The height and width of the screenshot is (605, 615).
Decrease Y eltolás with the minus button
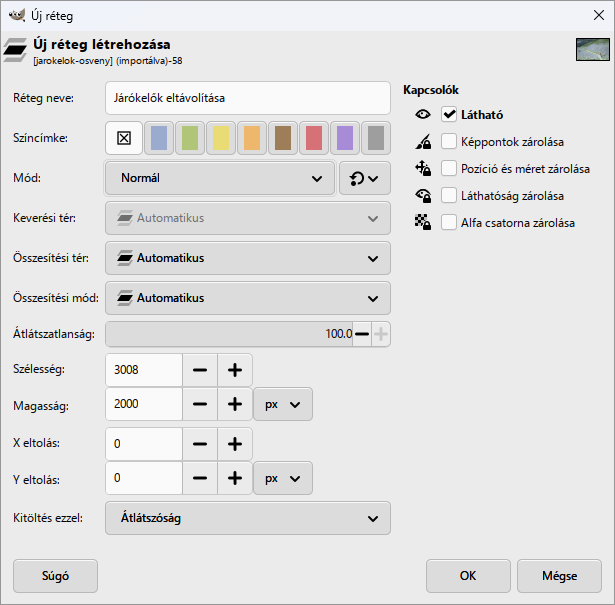click(200, 478)
